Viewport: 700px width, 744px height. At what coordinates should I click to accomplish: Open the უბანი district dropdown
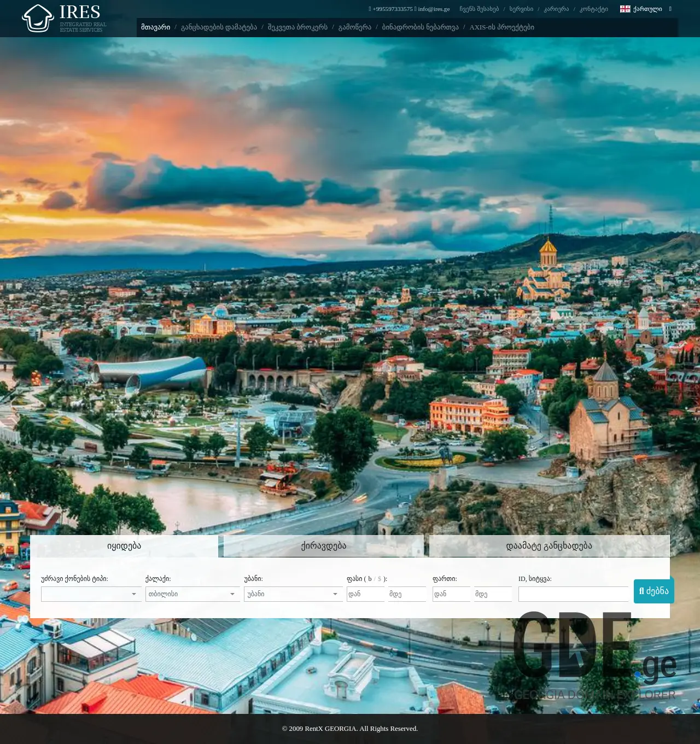[293, 594]
